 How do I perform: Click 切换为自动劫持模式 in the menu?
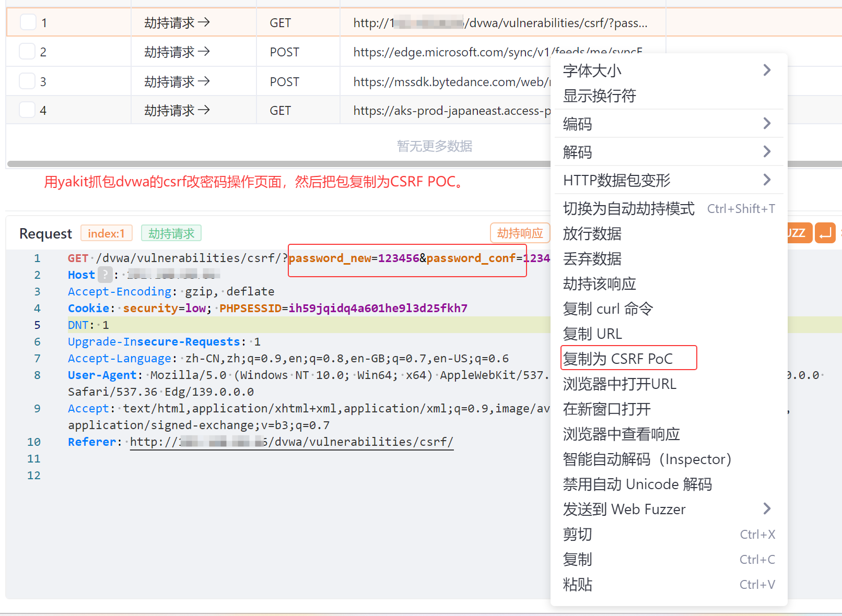[628, 208]
